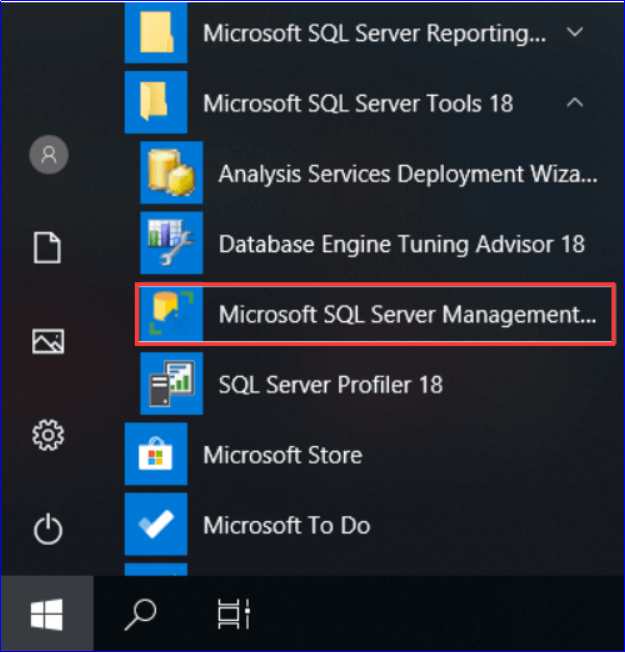Open the taskbar Search magnifier
Viewport: 625px width, 653px height.
(x=140, y=615)
